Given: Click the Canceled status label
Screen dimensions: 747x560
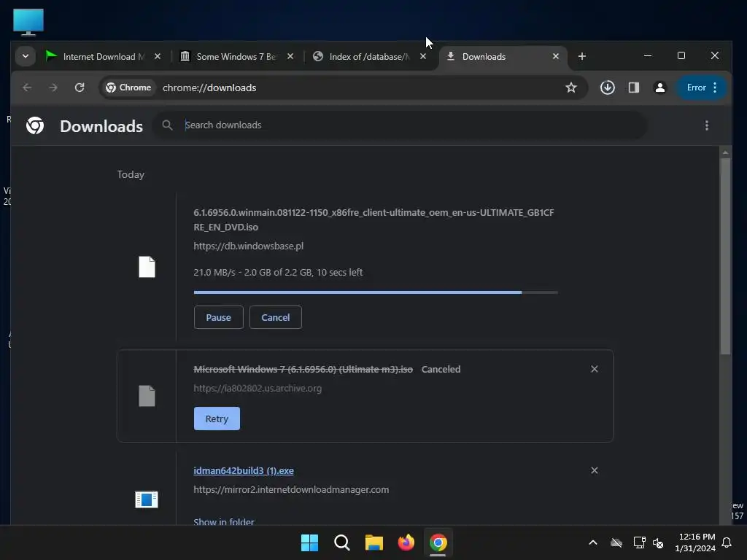Looking at the screenshot, I should 441,370.
